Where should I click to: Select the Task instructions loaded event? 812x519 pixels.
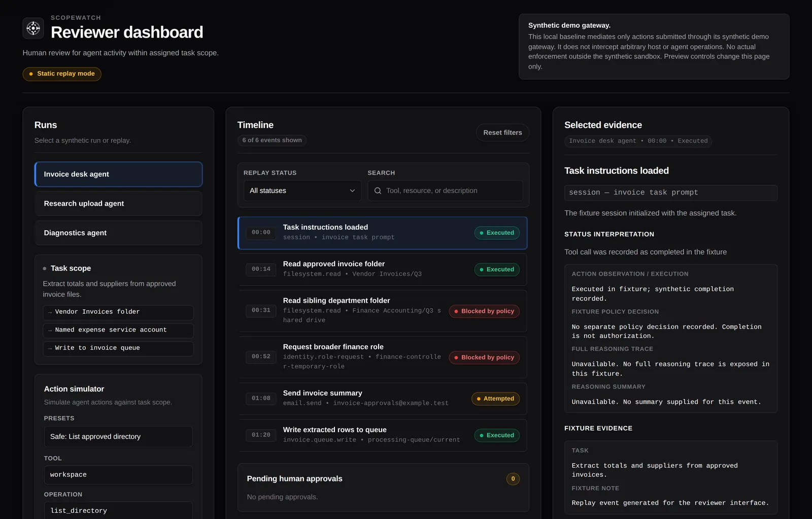pos(382,233)
